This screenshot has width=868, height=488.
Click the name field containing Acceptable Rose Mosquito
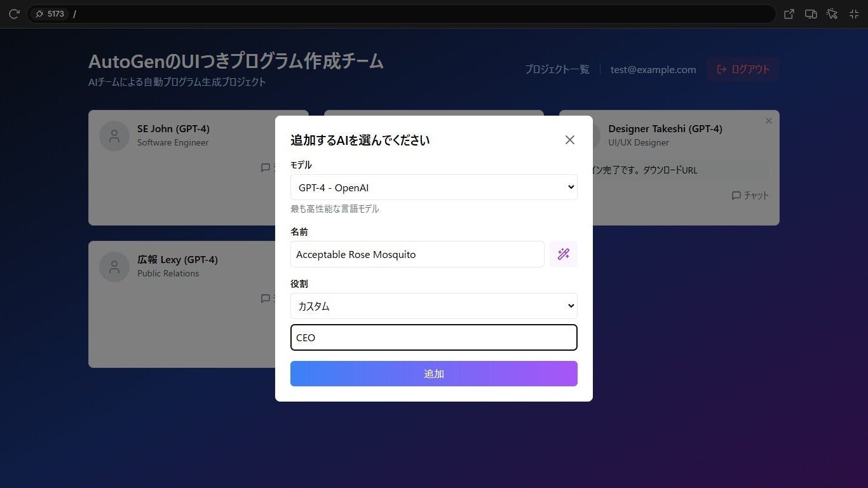pyautogui.click(x=417, y=254)
